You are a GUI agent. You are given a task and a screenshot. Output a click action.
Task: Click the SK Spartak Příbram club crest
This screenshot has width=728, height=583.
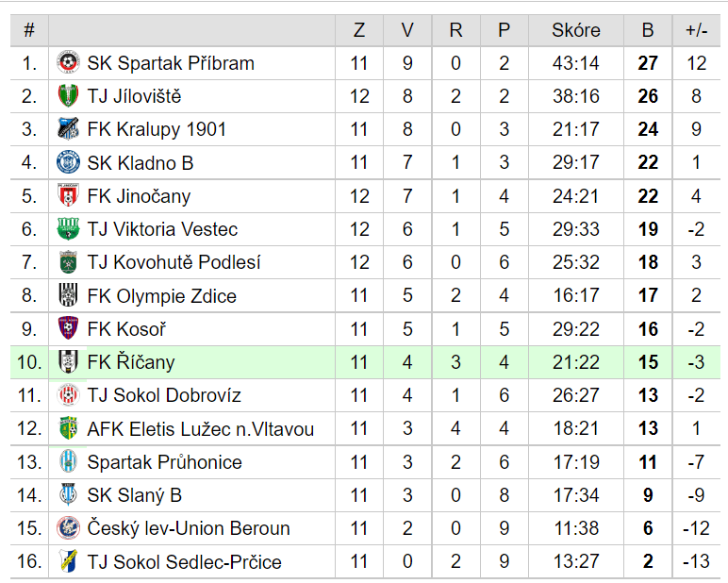68,62
